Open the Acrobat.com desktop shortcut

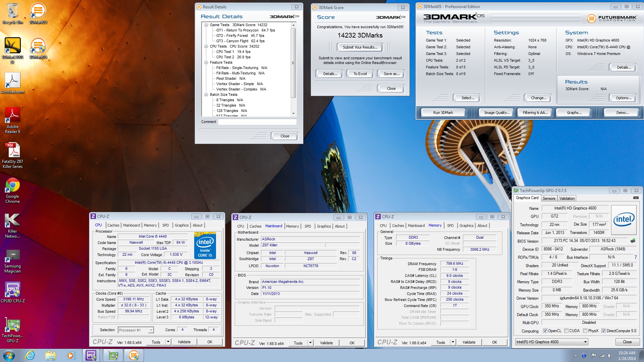pos(12,83)
